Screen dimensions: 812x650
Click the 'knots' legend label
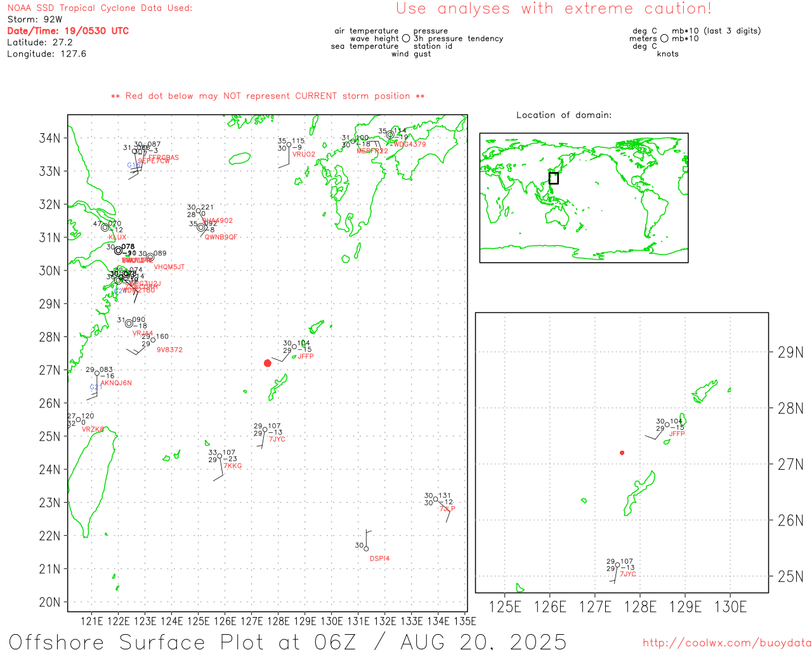pyautogui.click(x=668, y=54)
